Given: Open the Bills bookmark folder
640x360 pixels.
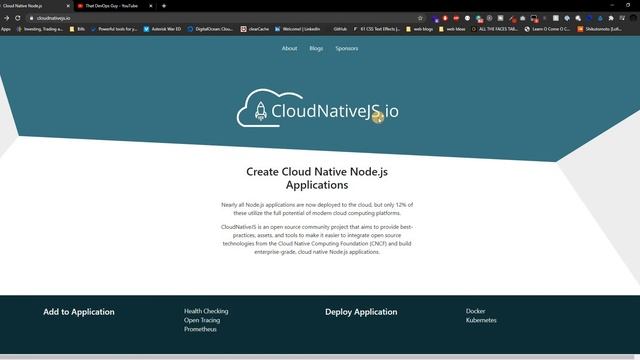Looking at the screenshot, I should click(77, 29).
